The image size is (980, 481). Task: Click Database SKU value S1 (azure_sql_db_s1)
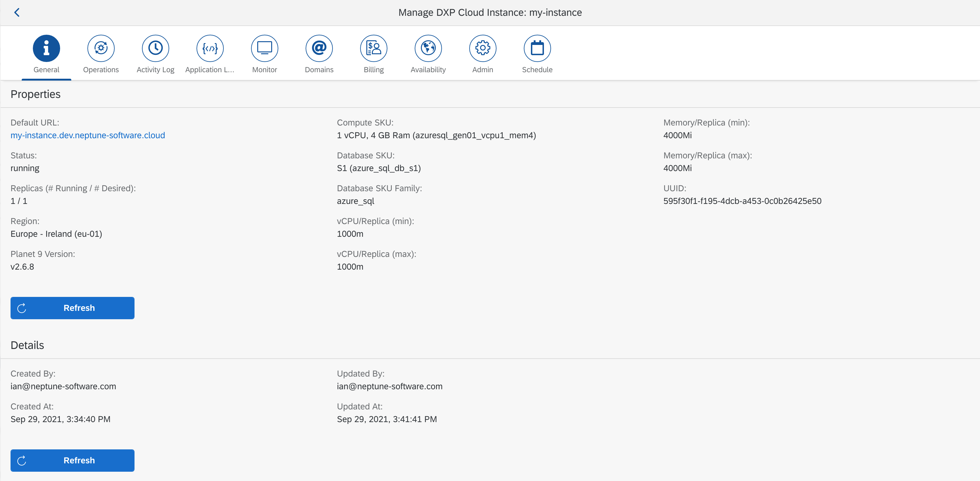click(x=379, y=168)
